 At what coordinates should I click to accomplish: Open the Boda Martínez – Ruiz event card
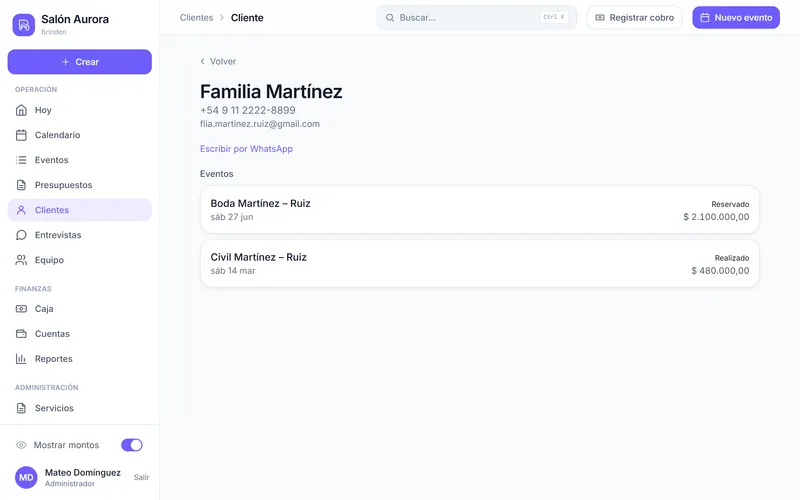pyautogui.click(x=480, y=210)
